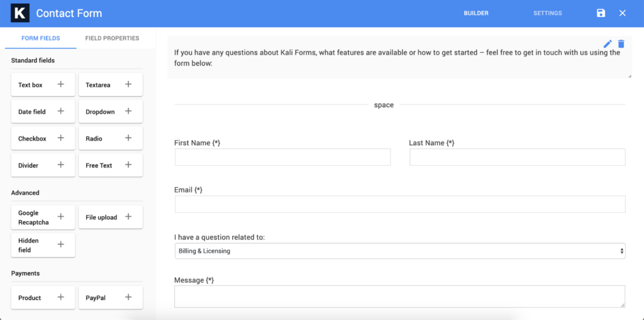Close the form builder with X icon

(x=622, y=13)
